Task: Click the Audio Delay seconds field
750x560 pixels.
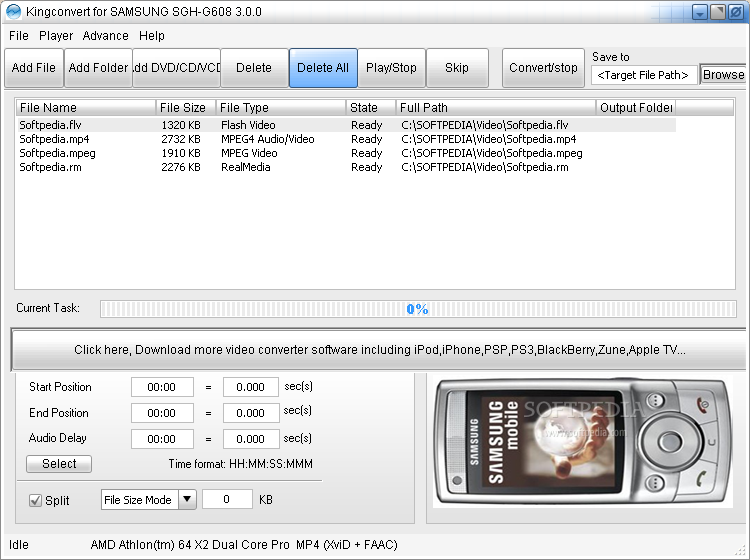Action: [x=251, y=439]
